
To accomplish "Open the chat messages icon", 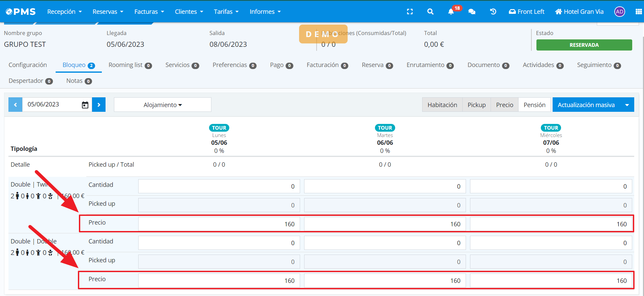I will pos(472,12).
